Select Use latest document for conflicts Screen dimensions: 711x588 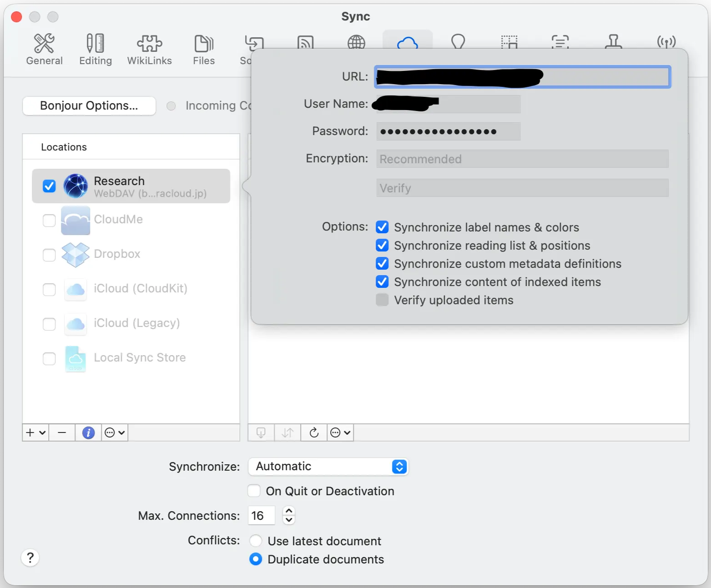point(256,541)
